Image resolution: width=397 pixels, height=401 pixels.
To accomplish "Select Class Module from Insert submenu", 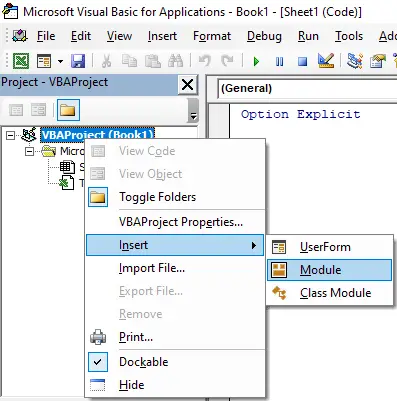I will point(330,293).
